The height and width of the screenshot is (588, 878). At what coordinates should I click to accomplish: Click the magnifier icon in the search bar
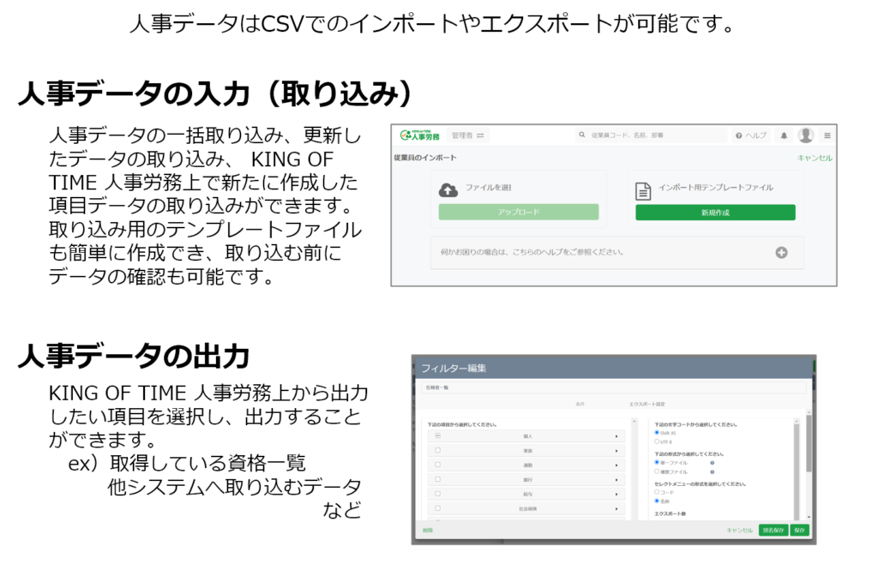(582, 135)
